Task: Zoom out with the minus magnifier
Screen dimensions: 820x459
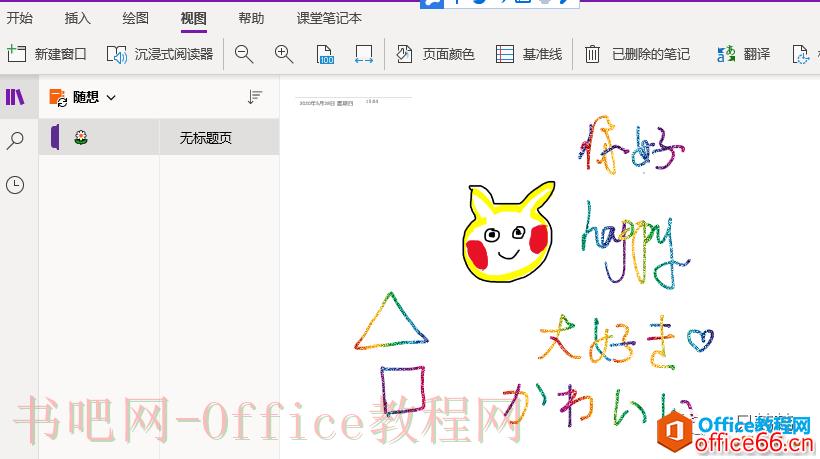Action: [244, 54]
